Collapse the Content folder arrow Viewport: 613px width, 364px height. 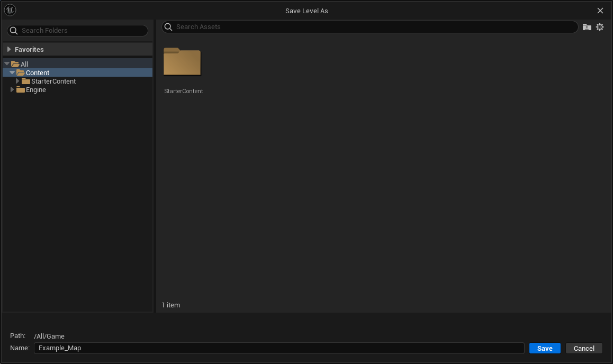point(12,72)
